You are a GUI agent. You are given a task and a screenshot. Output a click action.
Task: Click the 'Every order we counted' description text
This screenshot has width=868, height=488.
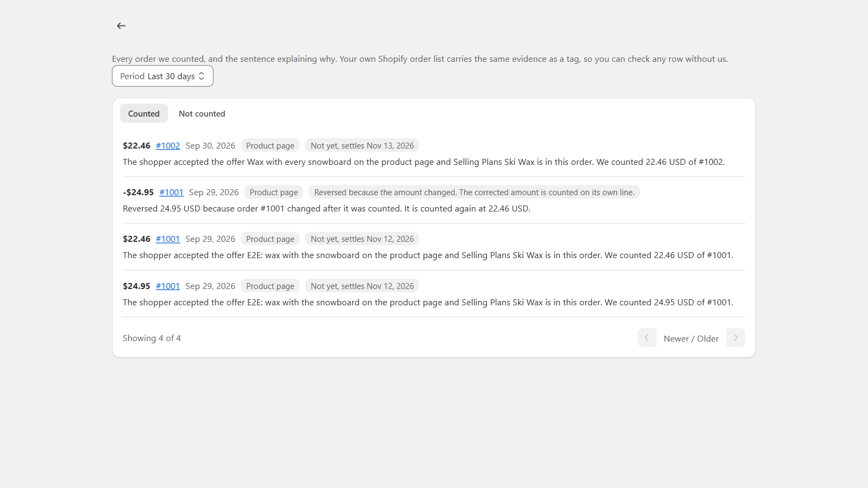click(x=420, y=59)
